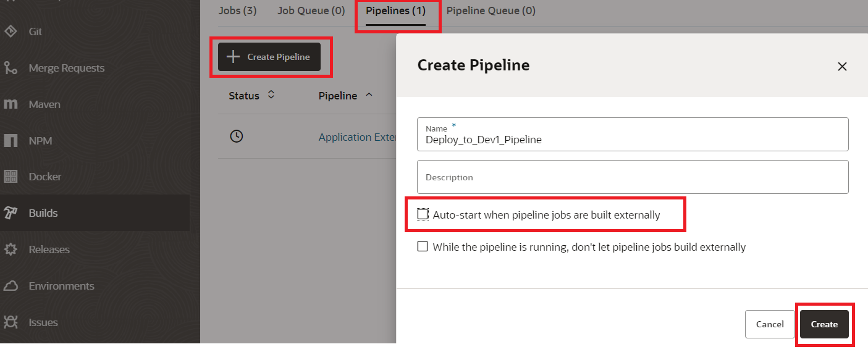868x352 pixels.
Task: Switch to the Jobs (3) tab
Action: 237,10
